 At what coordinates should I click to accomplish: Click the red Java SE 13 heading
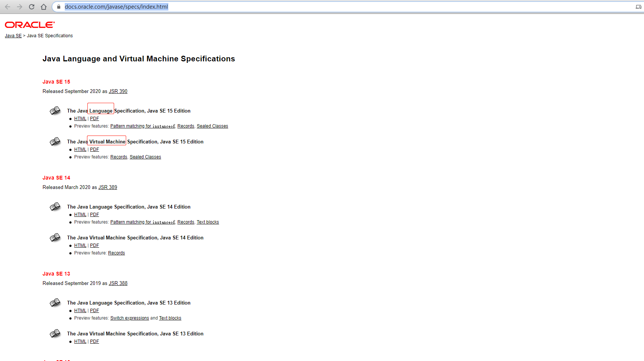tap(56, 274)
